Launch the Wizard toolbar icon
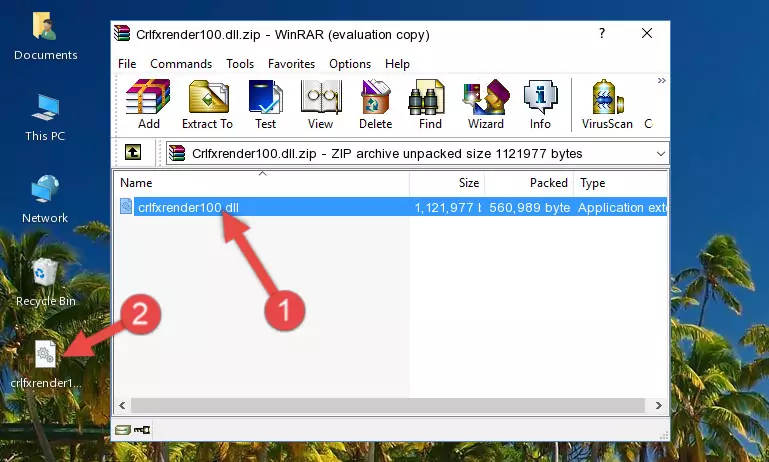The image size is (769, 462). point(486,104)
